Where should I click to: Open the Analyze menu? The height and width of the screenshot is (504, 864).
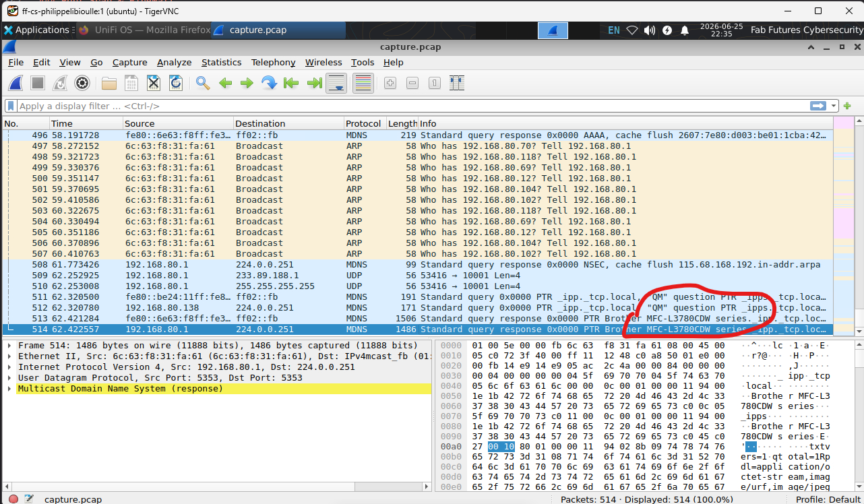coord(175,62)
